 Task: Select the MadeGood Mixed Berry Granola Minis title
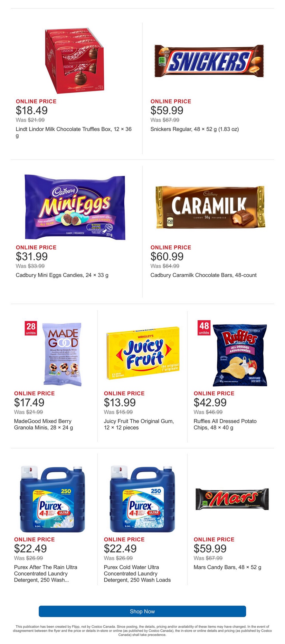coord(43,424)
